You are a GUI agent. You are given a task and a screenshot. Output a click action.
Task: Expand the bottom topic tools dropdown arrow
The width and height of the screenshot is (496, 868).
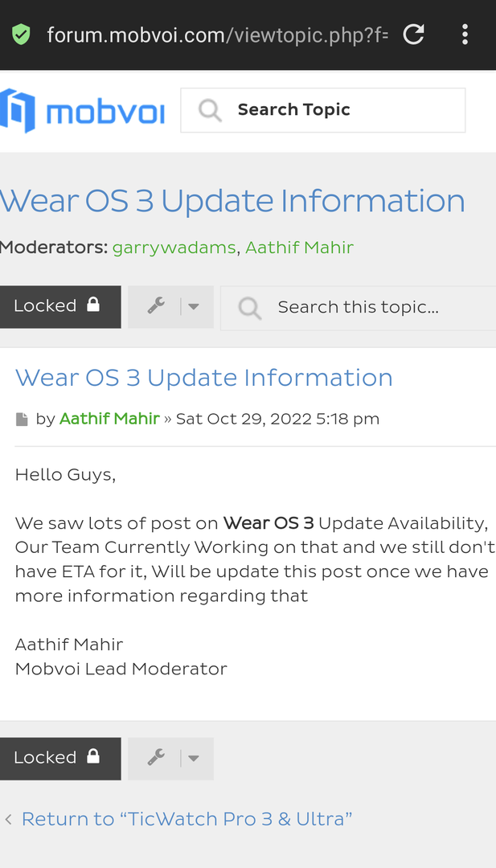[x=194, y=758]
